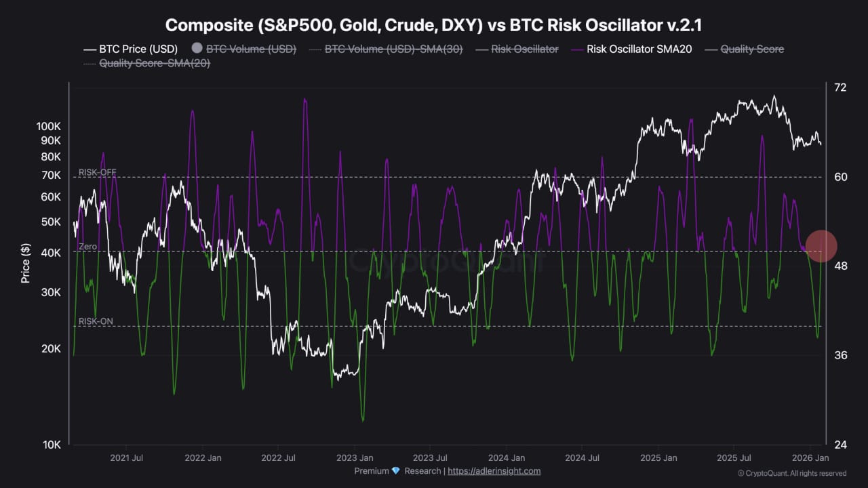Image resolution: width=868 pixels, height=488 pixels.
Task: Open the adlerinsight.com link
Action: pyautogui.click(x=494, y=471)
